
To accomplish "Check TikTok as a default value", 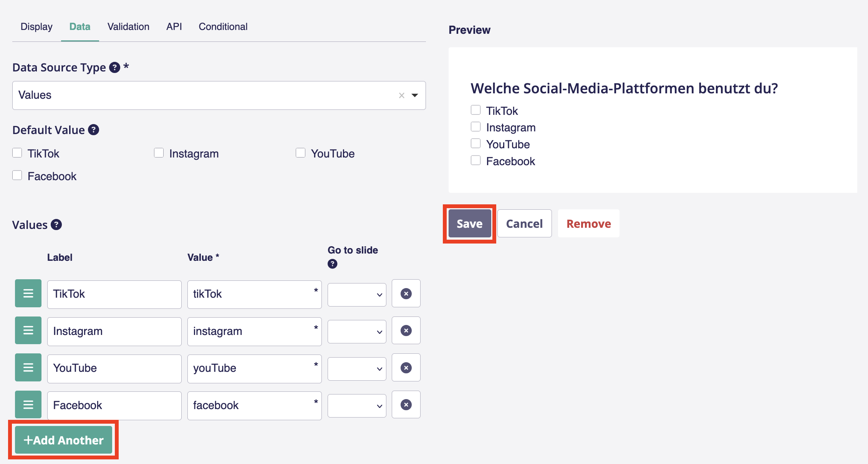I will 17,153.
